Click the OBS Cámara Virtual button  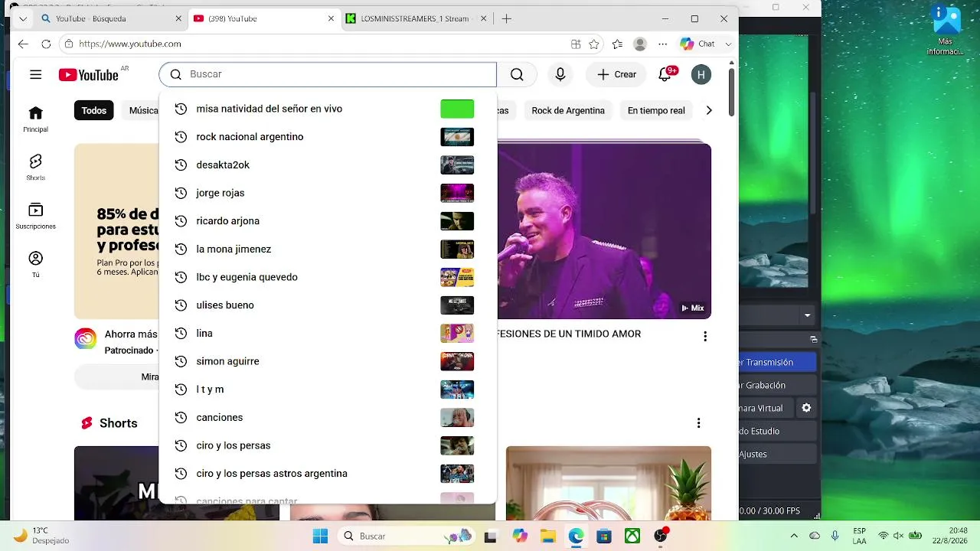click(766, 408)
